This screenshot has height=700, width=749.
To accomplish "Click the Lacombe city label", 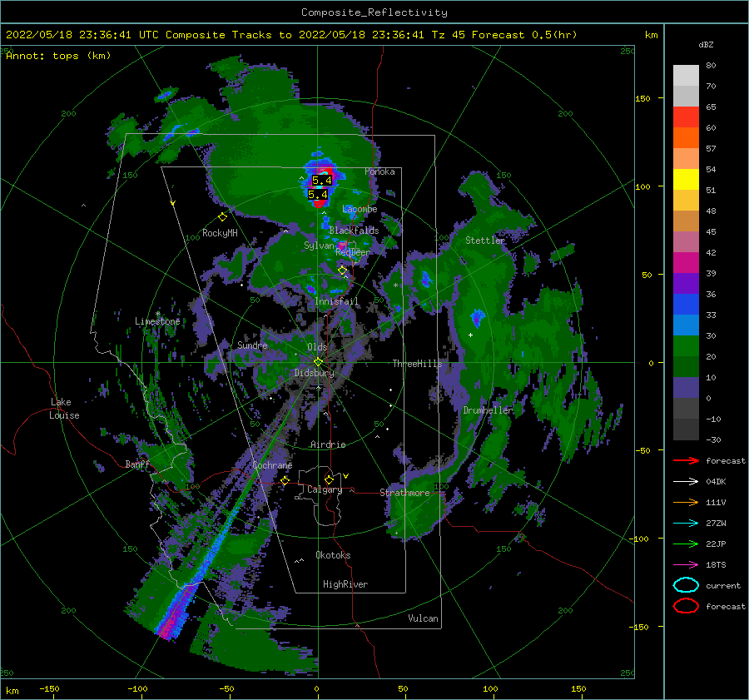I will coord(360,209).
